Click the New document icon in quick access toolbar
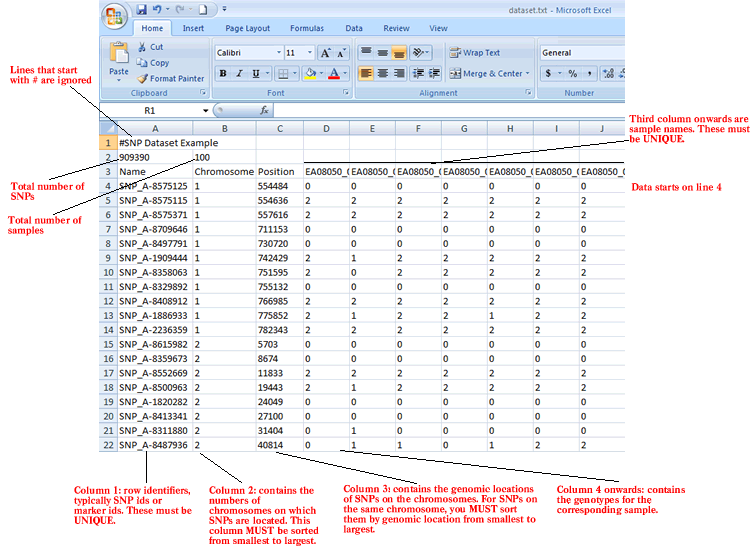This screenshot has height=554, width=750. [203, 10]
